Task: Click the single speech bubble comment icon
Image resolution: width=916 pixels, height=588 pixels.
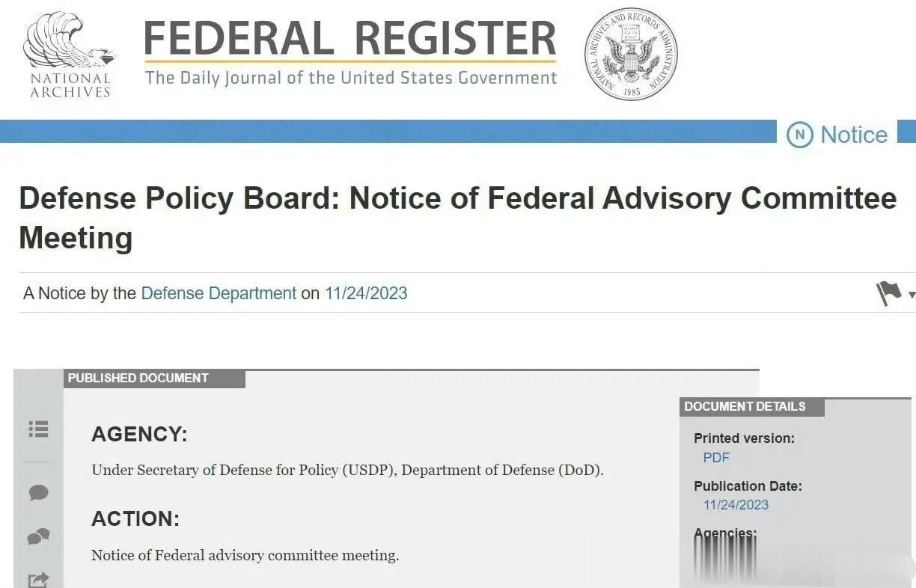Action: click(x=38, y=492)
